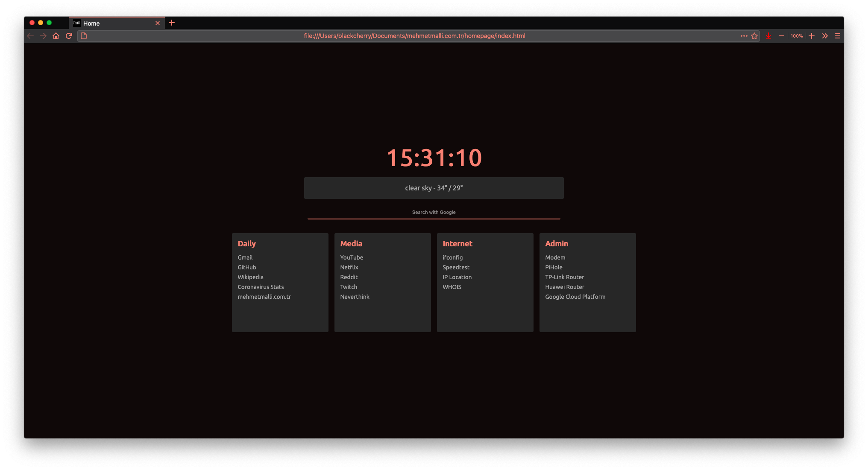Open the browser home page icon
This screenshot has width=868, height=470.
tap(56, 36)
